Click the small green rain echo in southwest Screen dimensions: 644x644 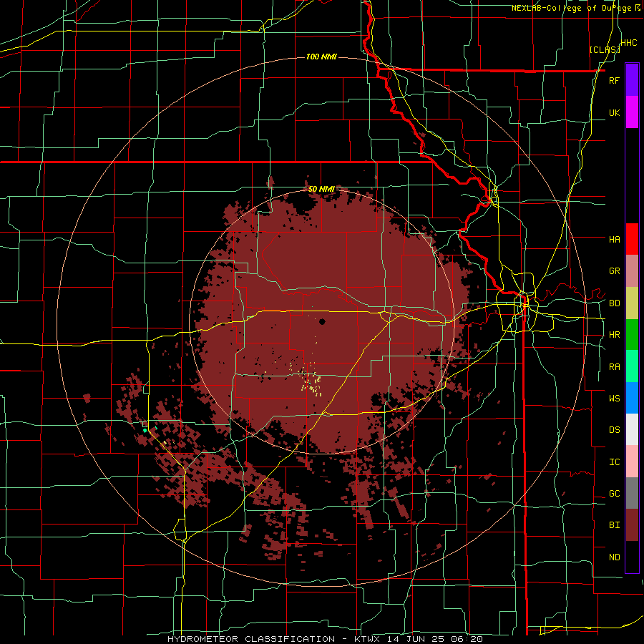coord(145,430)
